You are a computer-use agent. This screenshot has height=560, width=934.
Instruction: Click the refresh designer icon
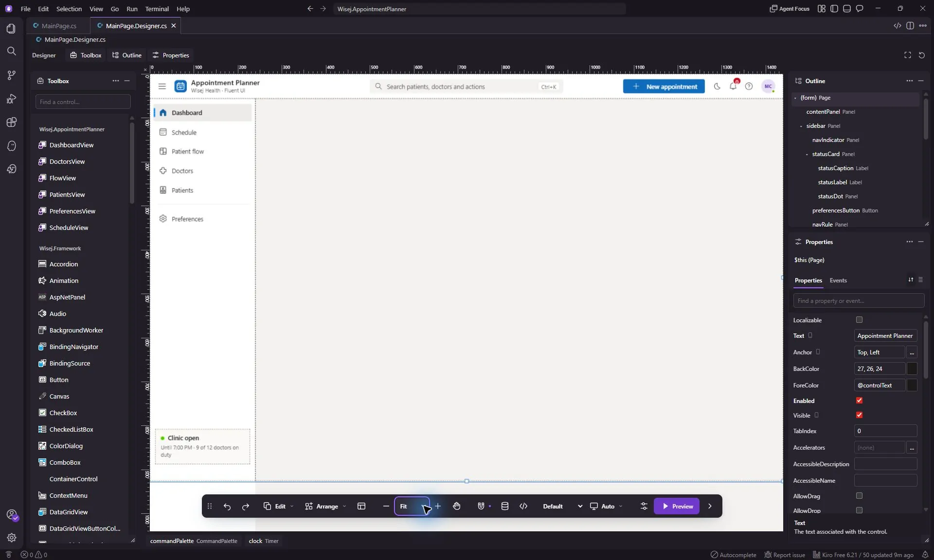point(921,55)
